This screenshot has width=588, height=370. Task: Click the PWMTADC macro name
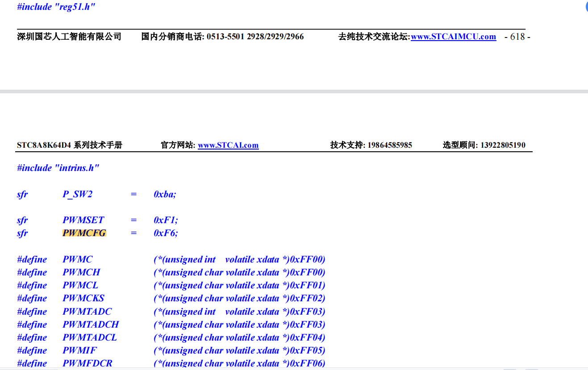click(87, 312)
